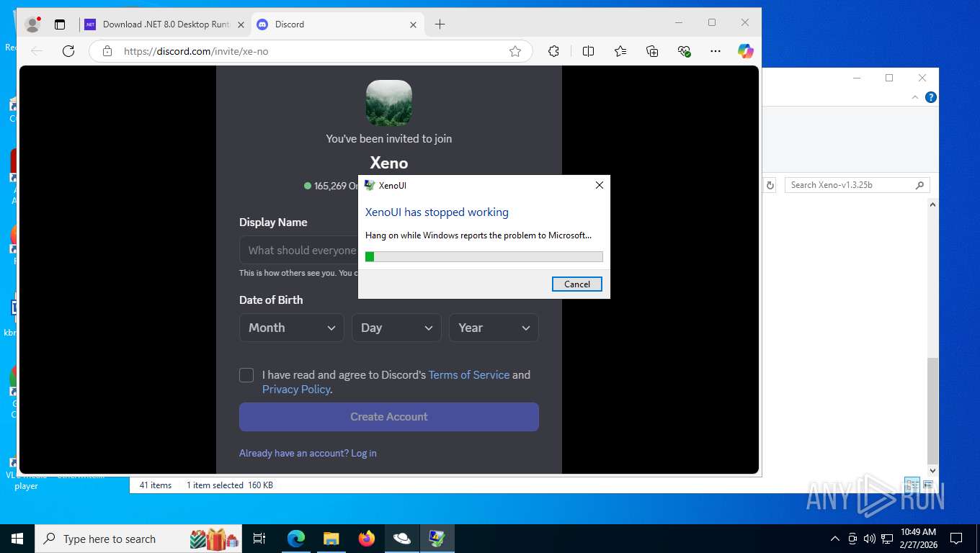
Task: Open the Terms of Service link
Action: (x=469, y=375)
